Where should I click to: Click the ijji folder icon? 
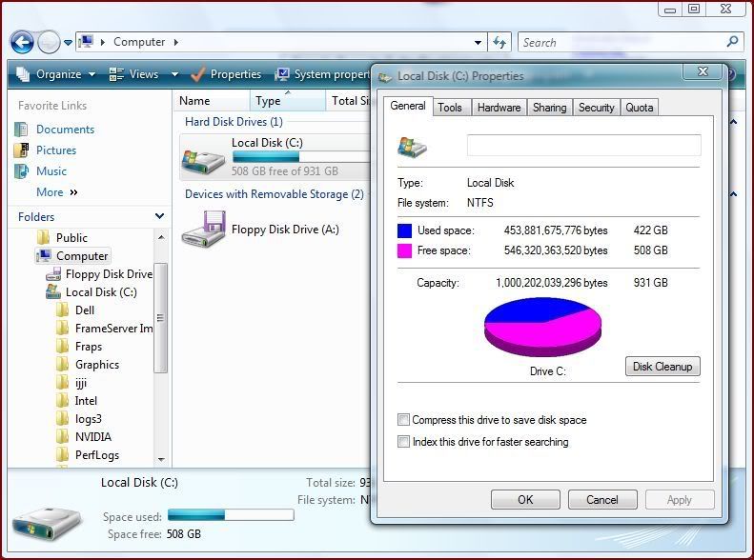(63, 383)
